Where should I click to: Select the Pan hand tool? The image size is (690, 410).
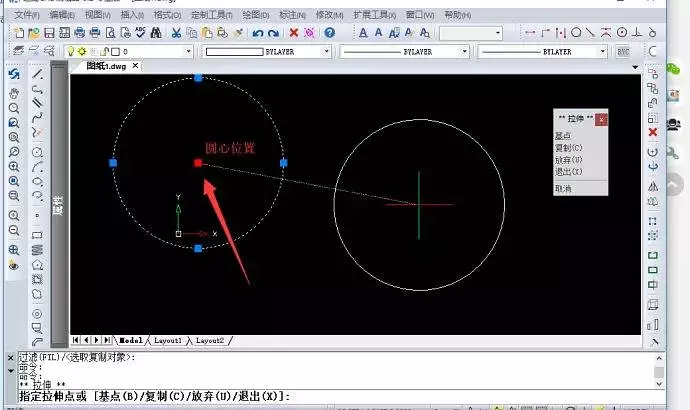(x=14, y=91)
